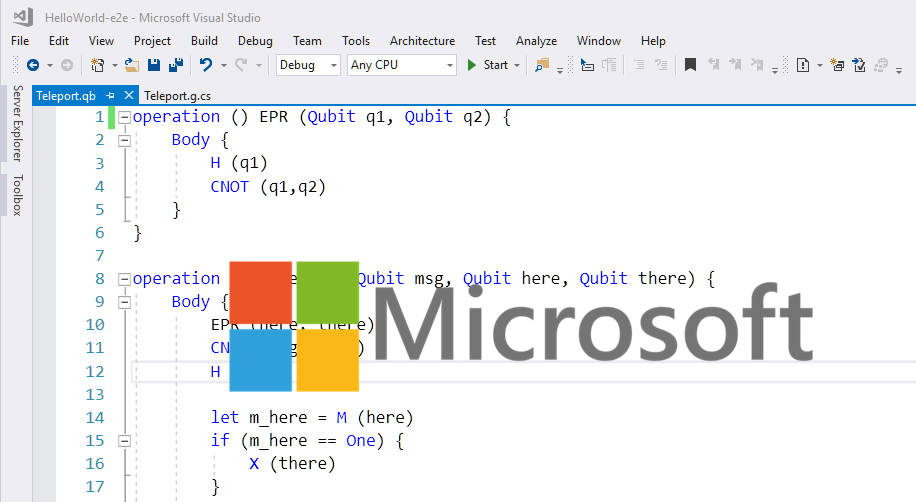Open the Help menu
The width and height of the screenshot is (916, 502).
click(x=653, y=41)
